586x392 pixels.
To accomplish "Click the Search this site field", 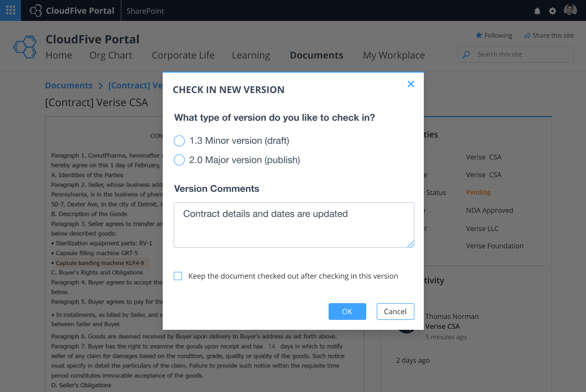I will 521,54.
